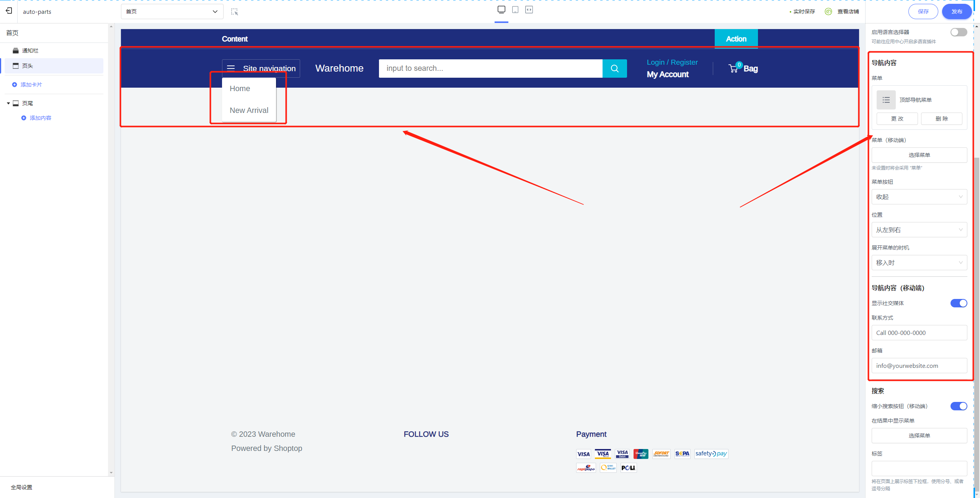Click the 发布 publish button

(957, 11)
